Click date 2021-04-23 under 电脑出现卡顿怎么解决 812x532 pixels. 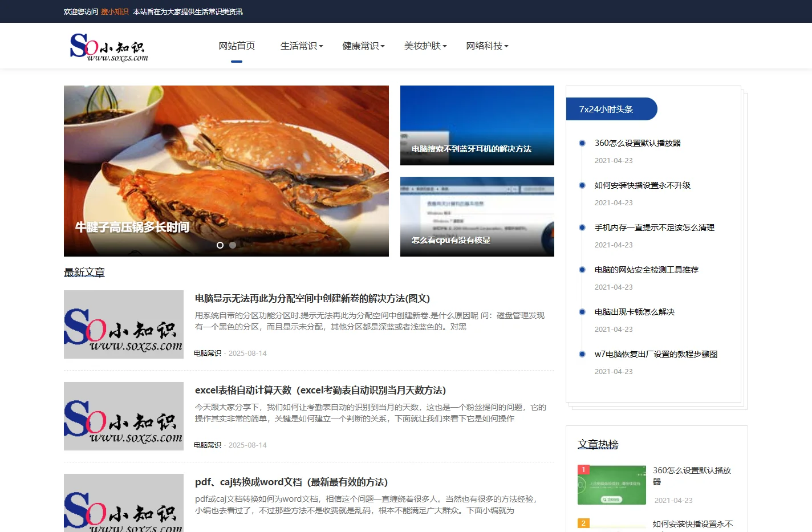[614, 330]
